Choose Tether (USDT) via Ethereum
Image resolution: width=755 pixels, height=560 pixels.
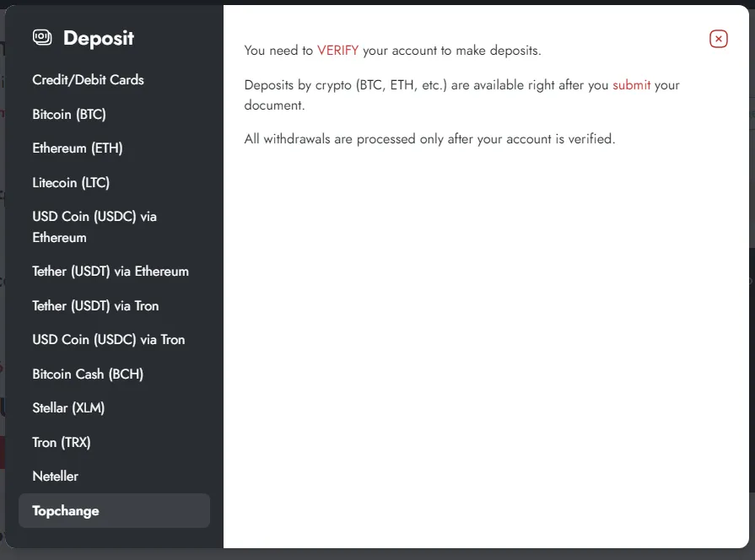(111, 272)
